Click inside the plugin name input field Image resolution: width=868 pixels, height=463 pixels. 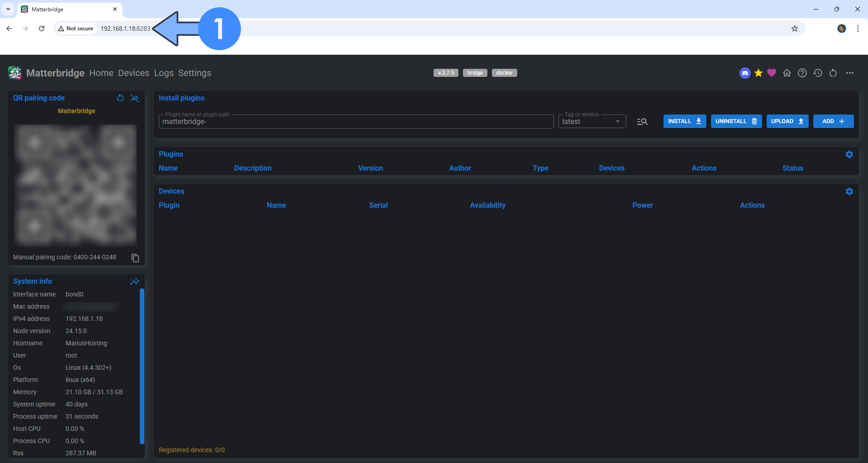point(317,121)
